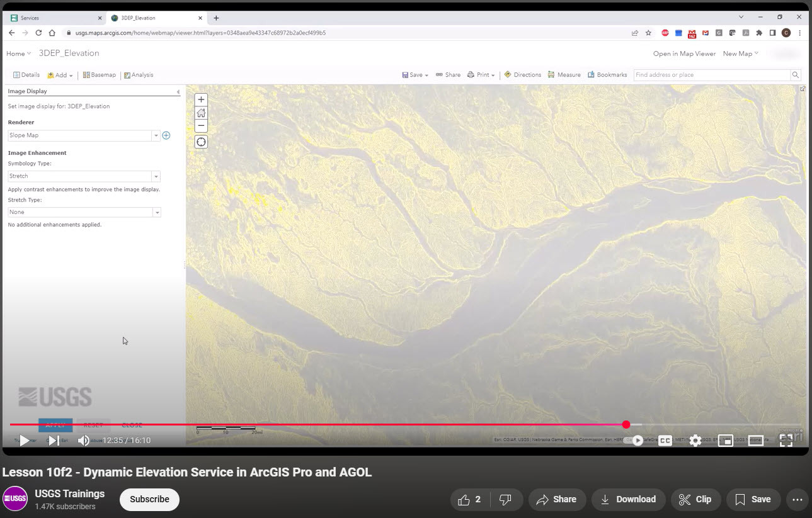The image size is (812, 518).
Task: Skip to the next video
Action: (54, 441)
